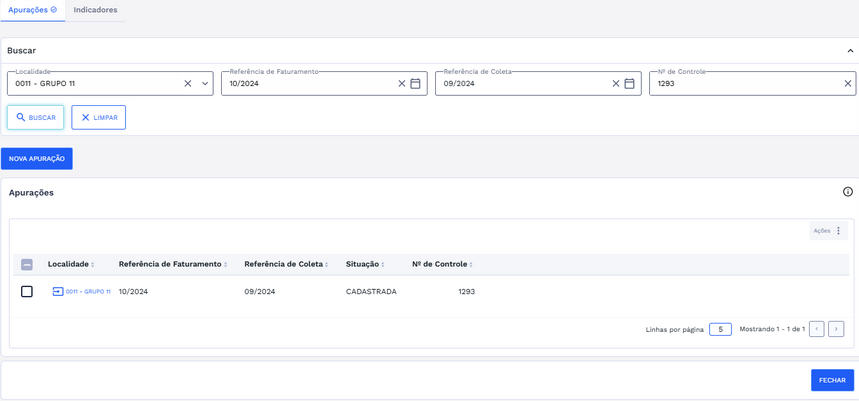Clear the Nº de Controle field
The width and height of the screenshot is (859, 402).
(848, 84)
